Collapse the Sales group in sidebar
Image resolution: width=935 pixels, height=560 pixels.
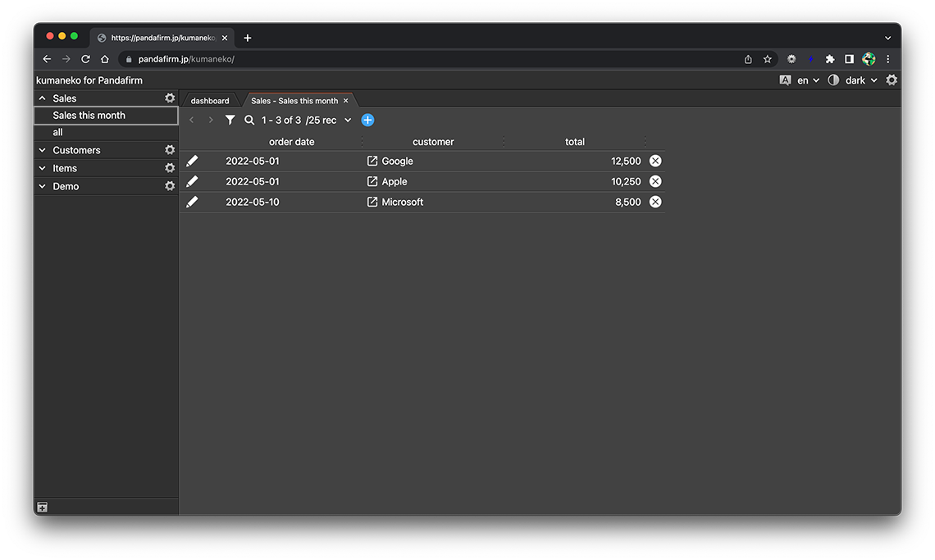[x=43, y=98]
